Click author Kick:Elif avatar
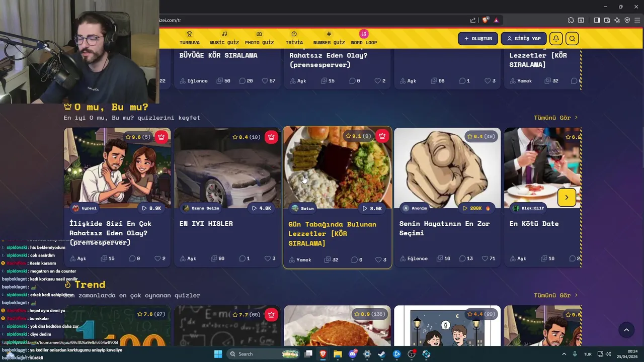 tap(516, 208)
